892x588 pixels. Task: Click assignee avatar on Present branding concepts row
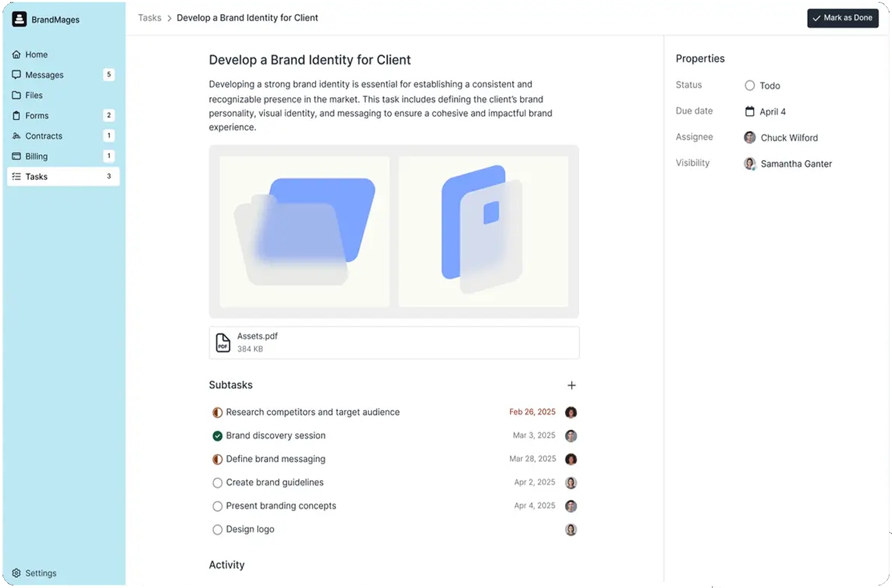click(x=571, y=506)
